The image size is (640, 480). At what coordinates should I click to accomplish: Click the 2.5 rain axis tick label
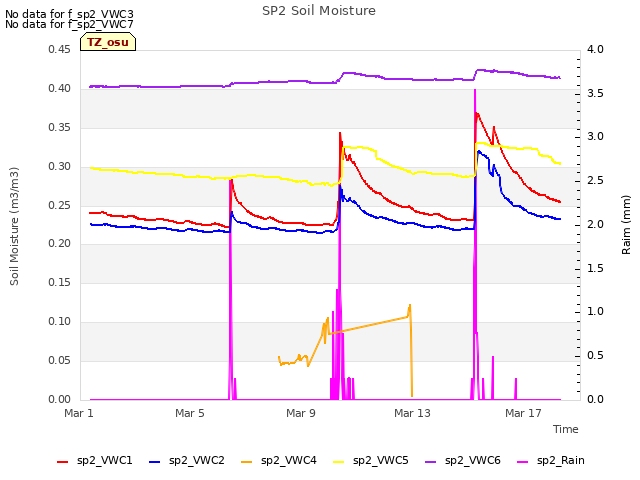coord(595,180)
